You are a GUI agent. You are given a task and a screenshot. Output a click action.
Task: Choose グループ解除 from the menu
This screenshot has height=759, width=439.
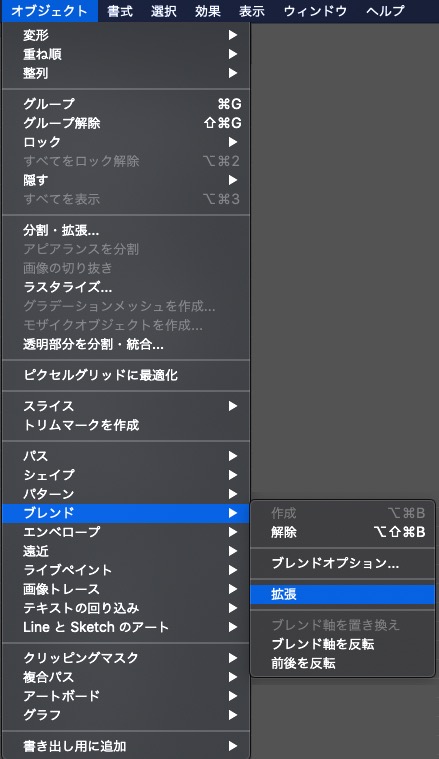pyautogui.click(x=126, y=123)
